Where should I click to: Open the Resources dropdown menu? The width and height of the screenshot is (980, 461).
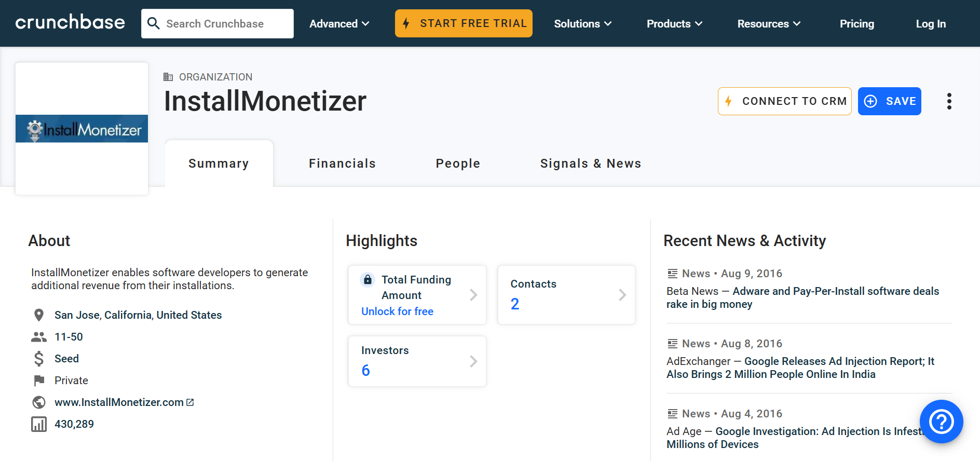click(x=769, y=24)
